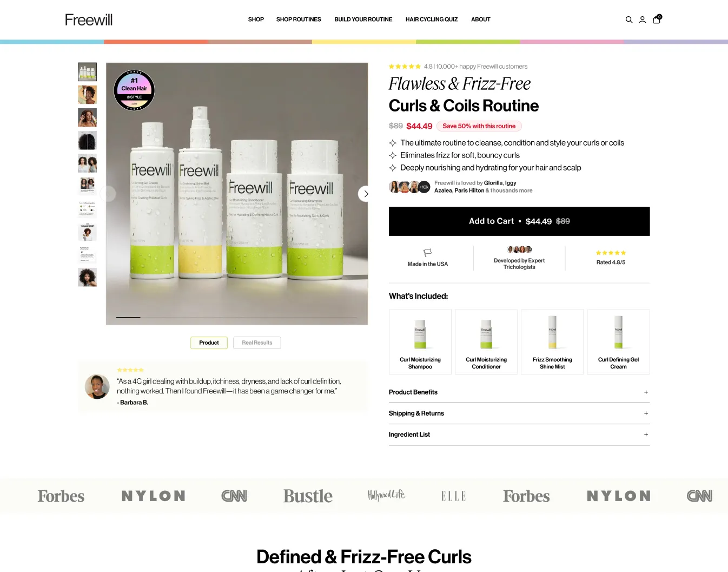Open the account profile icon
728x572 pixels.
[643, 19]
